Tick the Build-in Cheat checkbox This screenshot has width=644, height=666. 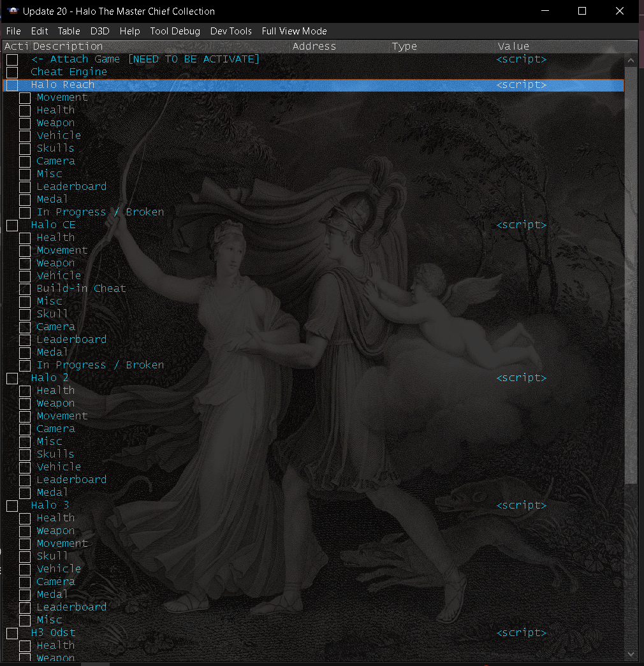click(x=25, y=289)
